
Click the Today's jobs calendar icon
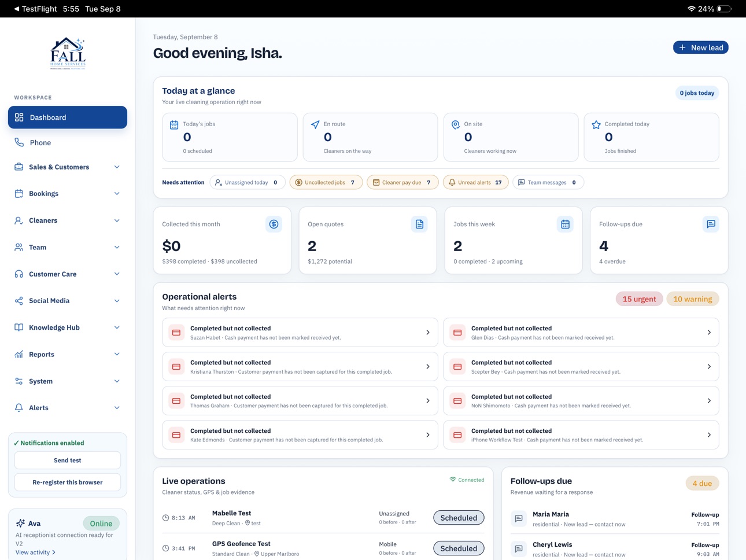click(x=174, y=124)
